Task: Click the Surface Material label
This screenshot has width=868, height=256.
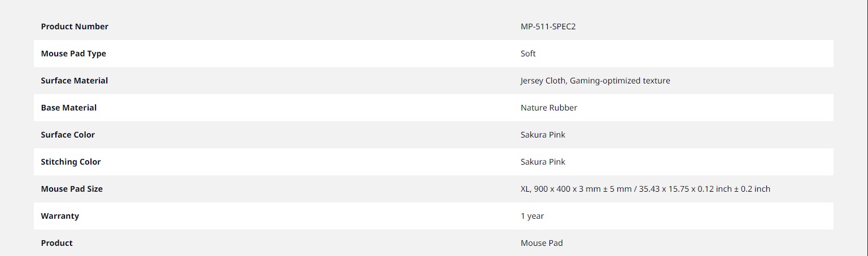Action: pyautogui.click(x=75, y=81)
